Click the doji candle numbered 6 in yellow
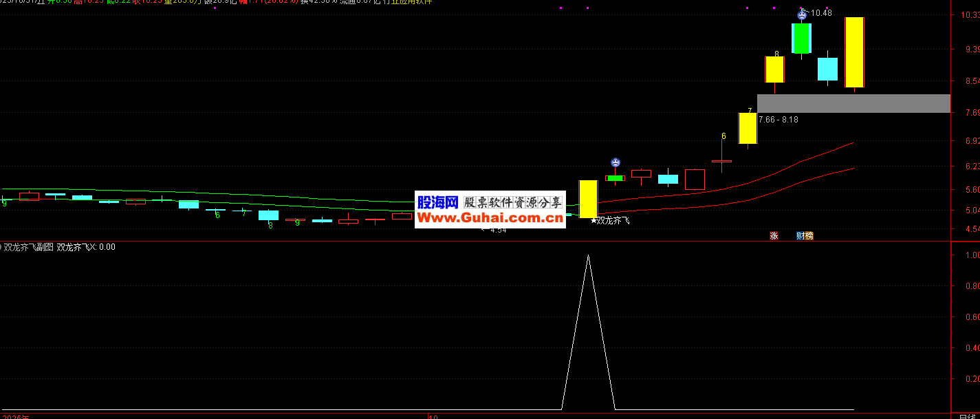Viewport: 980px width, 419px height. tap(721, 161)
